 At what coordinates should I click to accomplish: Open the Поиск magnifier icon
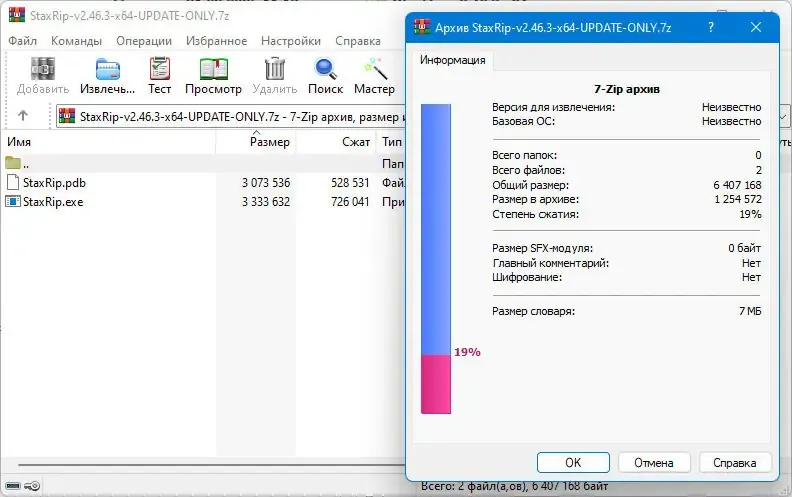tap(325, 69)
